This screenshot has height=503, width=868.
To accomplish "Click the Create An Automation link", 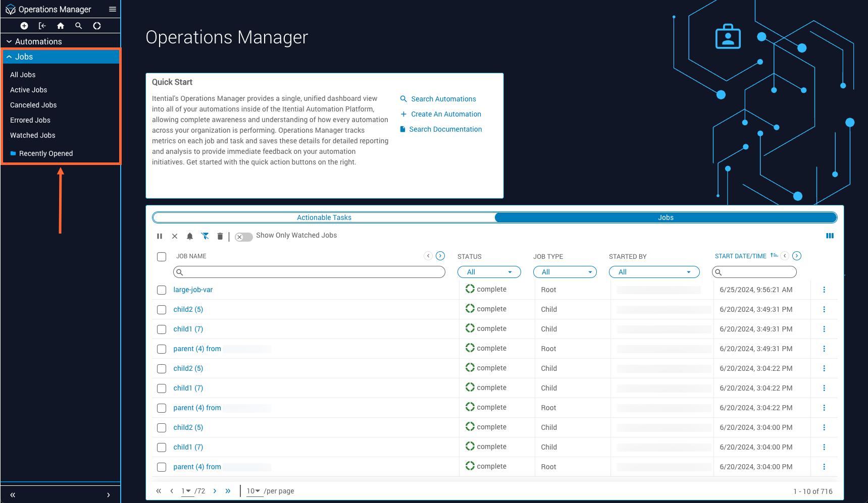I will pyautogui.click(x=446, y=114).
